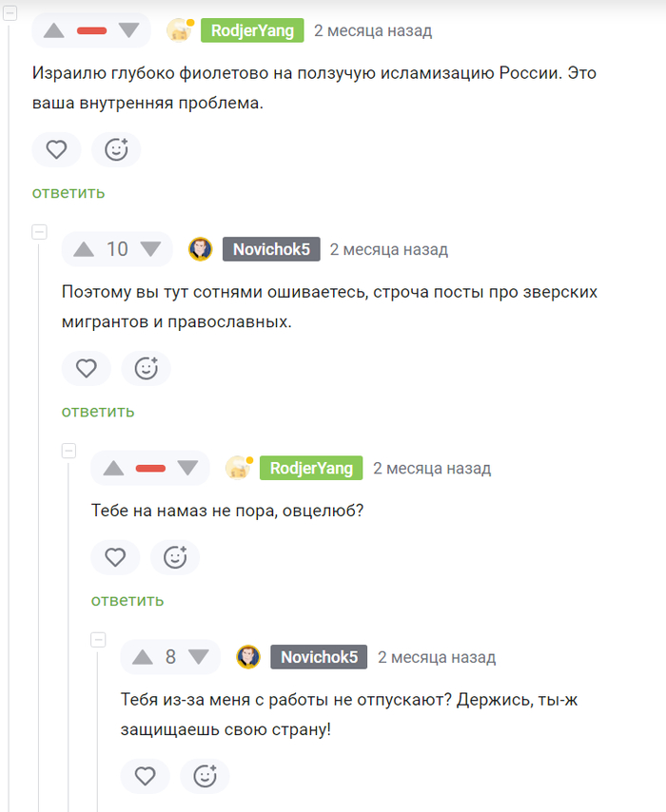Image resolution: width=666 pixels, height=812 pixels.
Task: Upvote RodjerYang's top comment about Israel
Action: [53, 30]
